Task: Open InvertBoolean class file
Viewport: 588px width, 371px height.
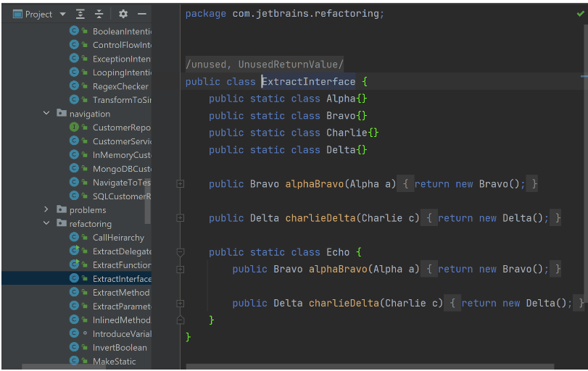Action: click(120, 347)
